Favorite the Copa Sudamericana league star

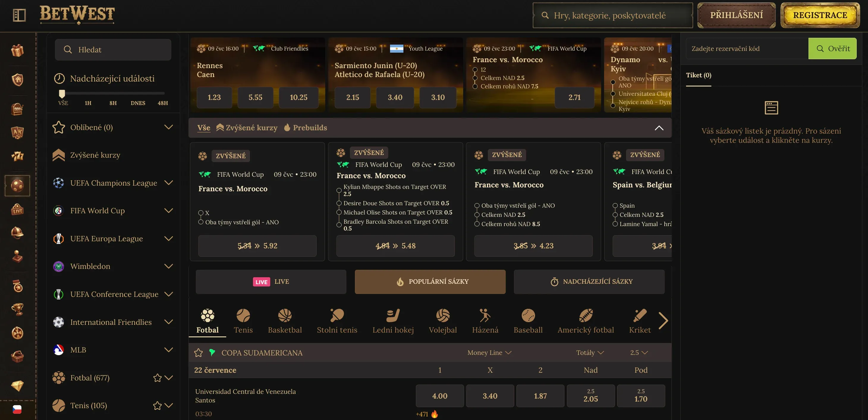point(199,352)
